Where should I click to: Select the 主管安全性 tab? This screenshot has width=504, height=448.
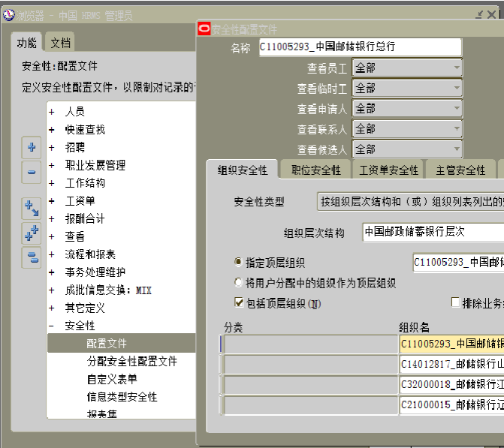[x=460, y=170]
